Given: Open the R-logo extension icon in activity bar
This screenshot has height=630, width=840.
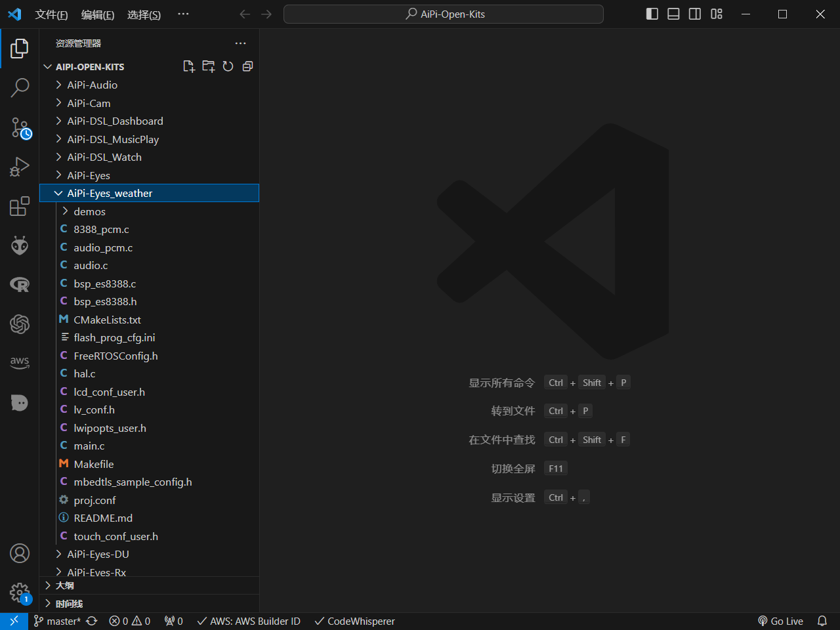Looking at the screenshot, I should 20,284.
